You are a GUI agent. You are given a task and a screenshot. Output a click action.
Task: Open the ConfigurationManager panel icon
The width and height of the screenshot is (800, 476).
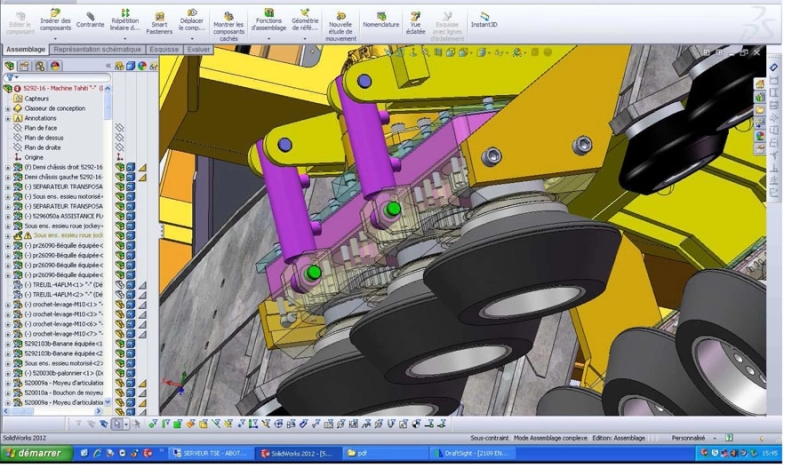click(39, 66)
